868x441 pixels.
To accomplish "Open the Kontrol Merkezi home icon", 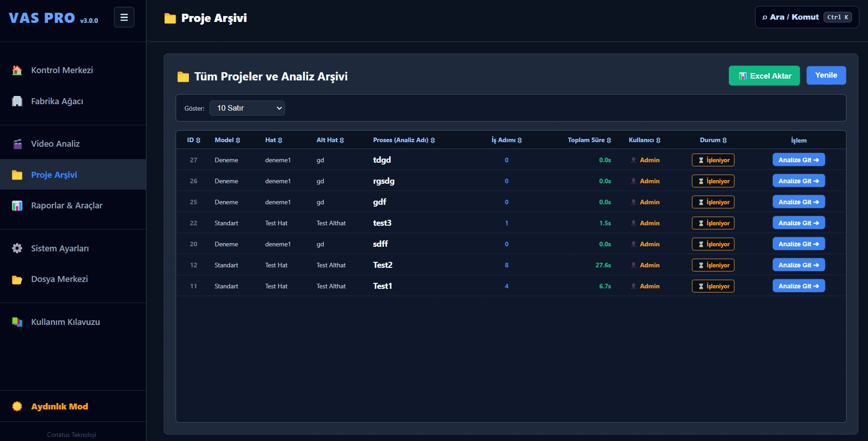I will pos(17,70).
